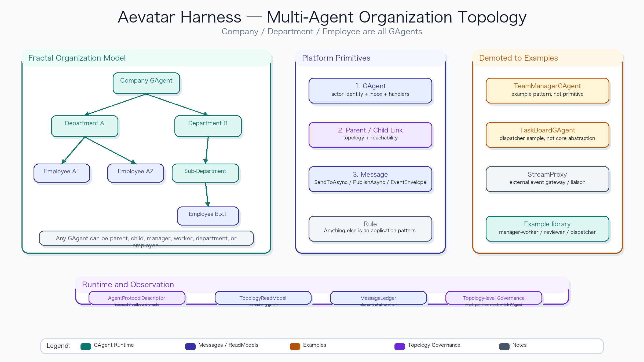Click the 'Any GAgent can be parent' note
This screenshot has width=644, height=362.
pos(146,238)
